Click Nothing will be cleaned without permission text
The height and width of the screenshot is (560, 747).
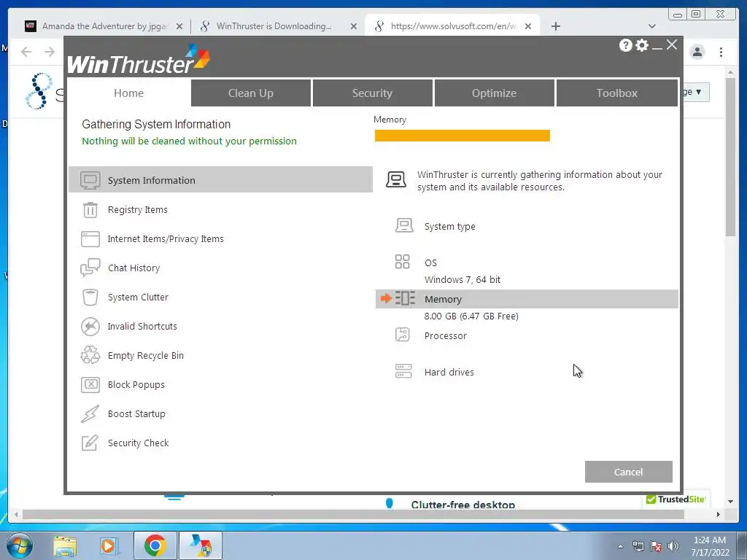189,141
